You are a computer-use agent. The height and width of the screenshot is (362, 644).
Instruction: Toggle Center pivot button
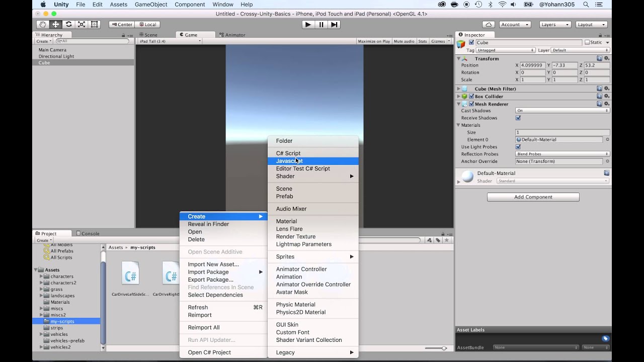click(x=121, y=24)
